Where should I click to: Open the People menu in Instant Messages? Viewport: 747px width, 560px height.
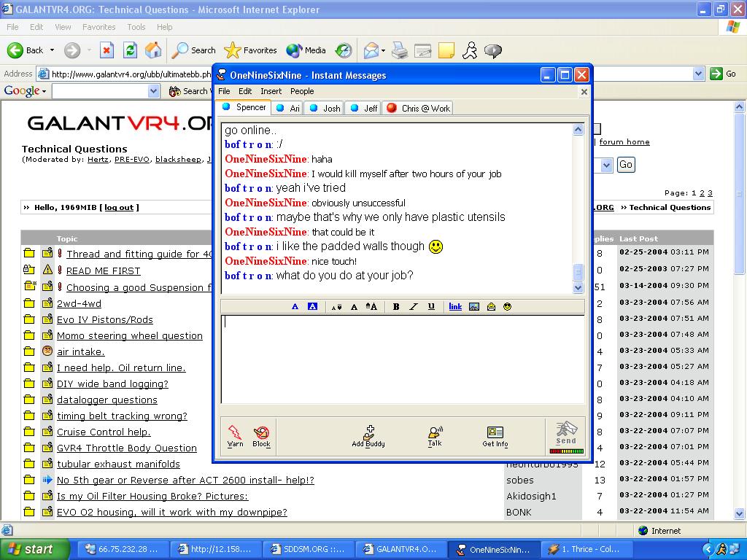pos(302,91)
